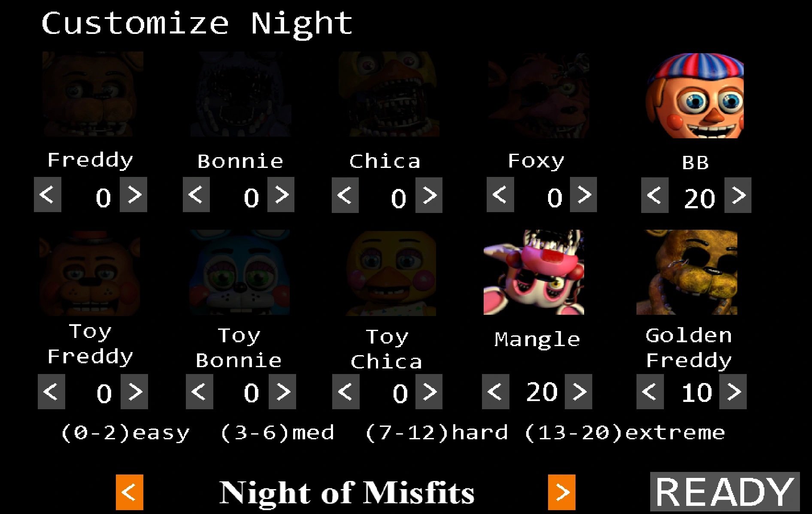Decrease Mangle's AI level
The image size is (812, 514).
coord(496,392)
